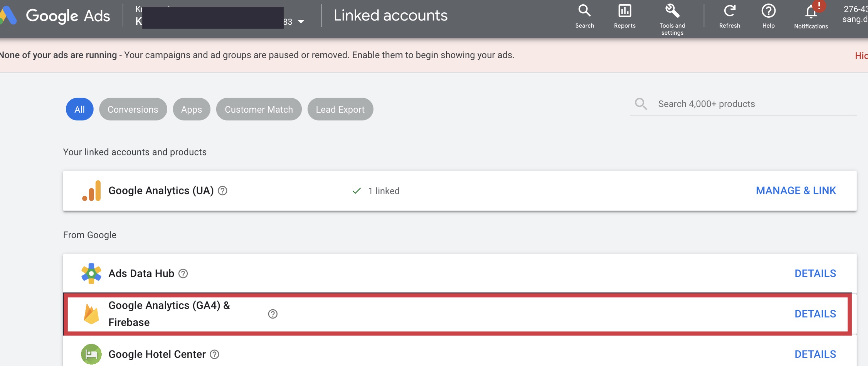The image size is (868, 366).
Task: Select the Conversions filter chip
Action: coord(133,109)
